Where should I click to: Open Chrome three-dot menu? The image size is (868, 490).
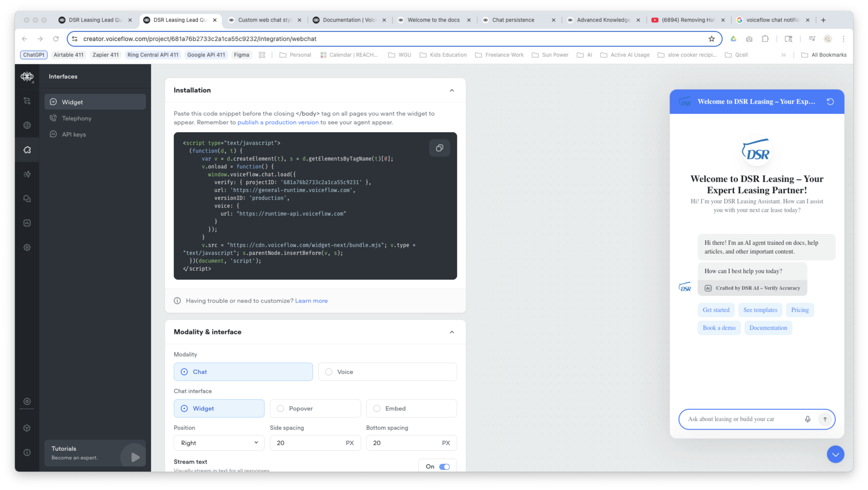point(843,39)
